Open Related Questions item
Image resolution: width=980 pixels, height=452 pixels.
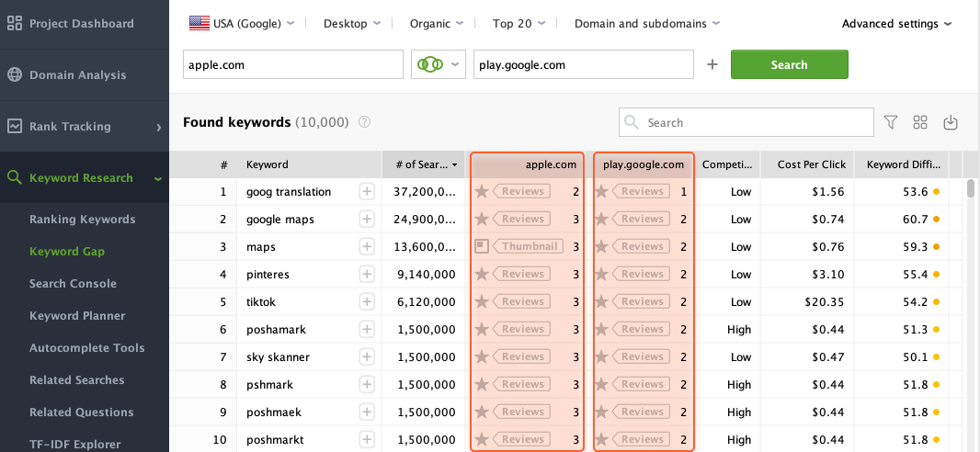click(82, 412)
